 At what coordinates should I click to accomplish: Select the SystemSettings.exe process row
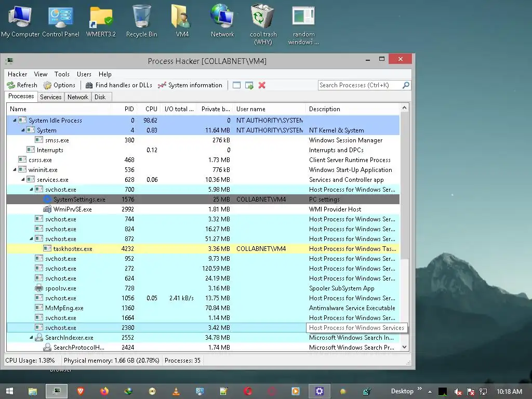point(203,199)
